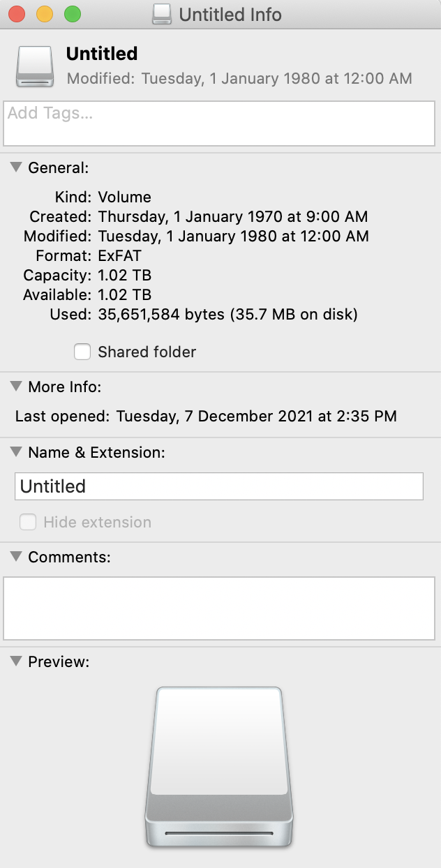Minimize the Info window with yellow button
Screen dimensions: 441x868
coord(45,14)
